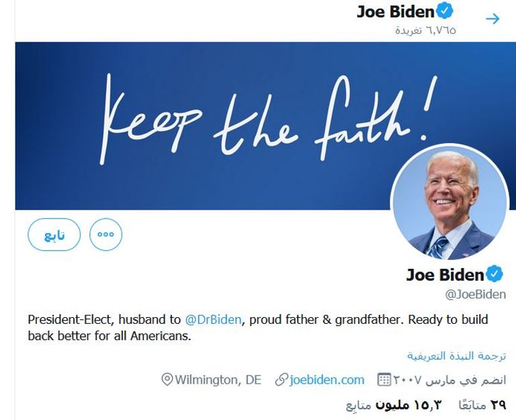Visit the joebiden.com website link
Viewport: 516px width, 420px height.
coord(327,380)
